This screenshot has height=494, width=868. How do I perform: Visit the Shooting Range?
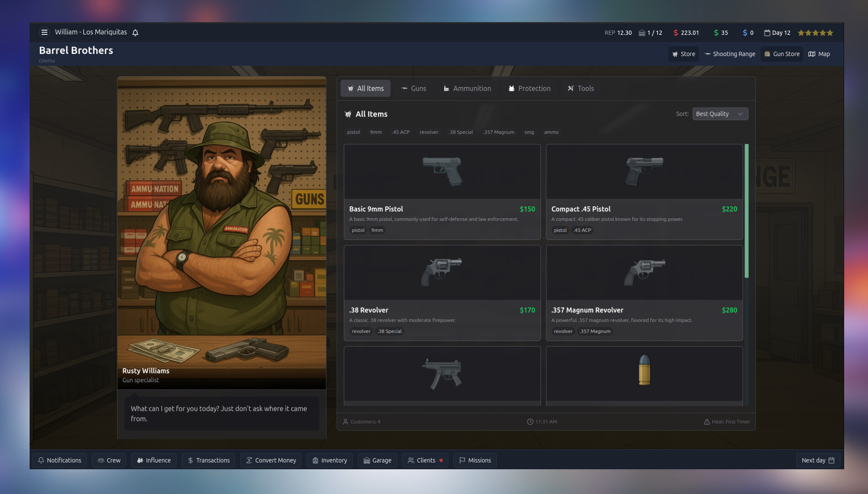coord(729,54)
